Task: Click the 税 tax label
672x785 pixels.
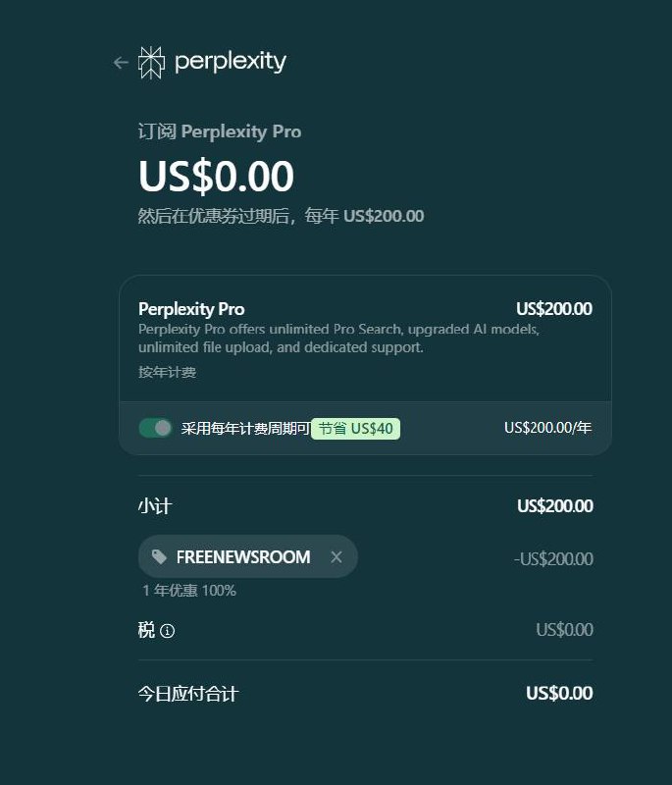Action: [145, 631]
